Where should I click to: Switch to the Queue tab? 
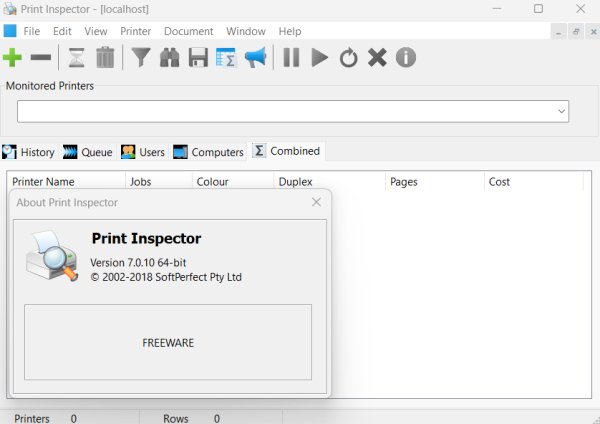pyautogui.click(x=88, y=152)
